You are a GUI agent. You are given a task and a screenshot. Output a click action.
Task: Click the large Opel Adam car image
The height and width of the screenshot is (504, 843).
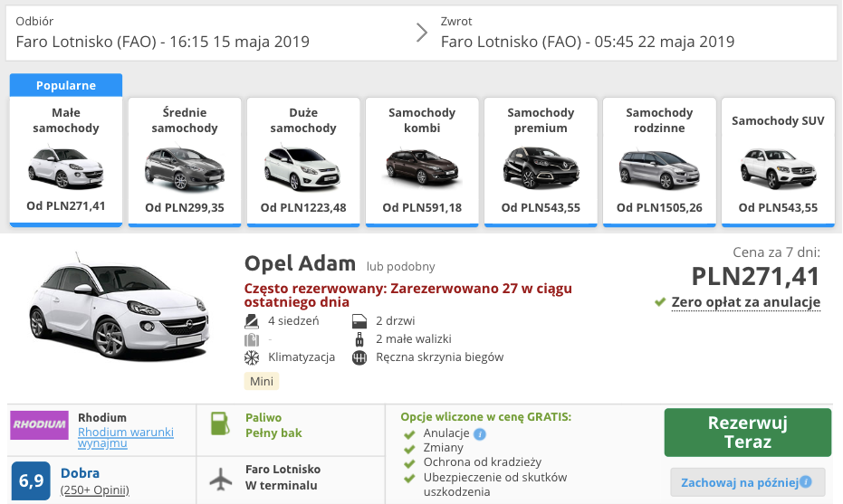pos(120,309)
